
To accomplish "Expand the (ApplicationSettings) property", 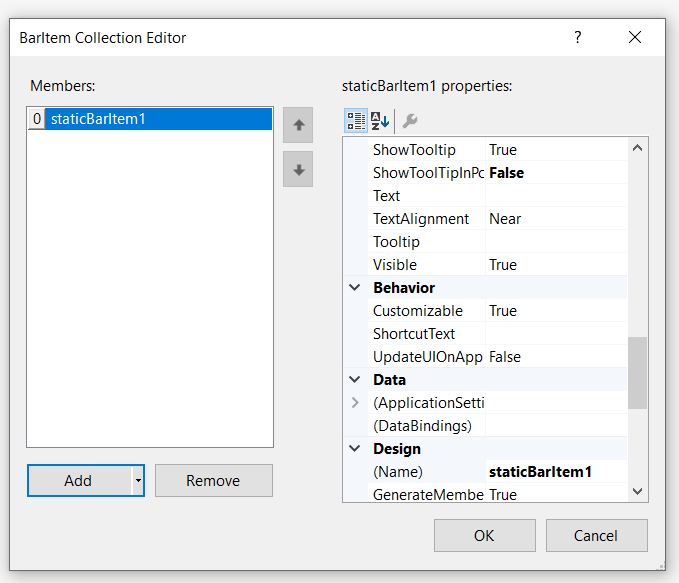I will tap(354, 403).
